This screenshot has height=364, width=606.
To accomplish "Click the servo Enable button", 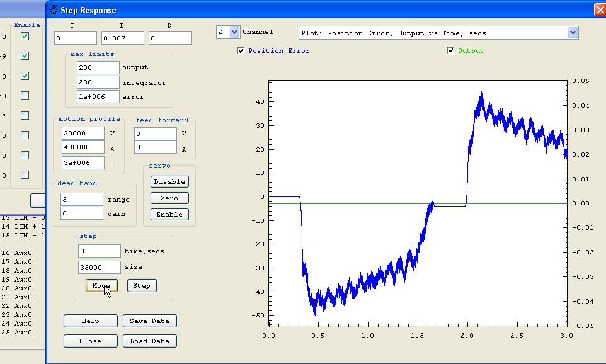I will click(x=169, y=214).
